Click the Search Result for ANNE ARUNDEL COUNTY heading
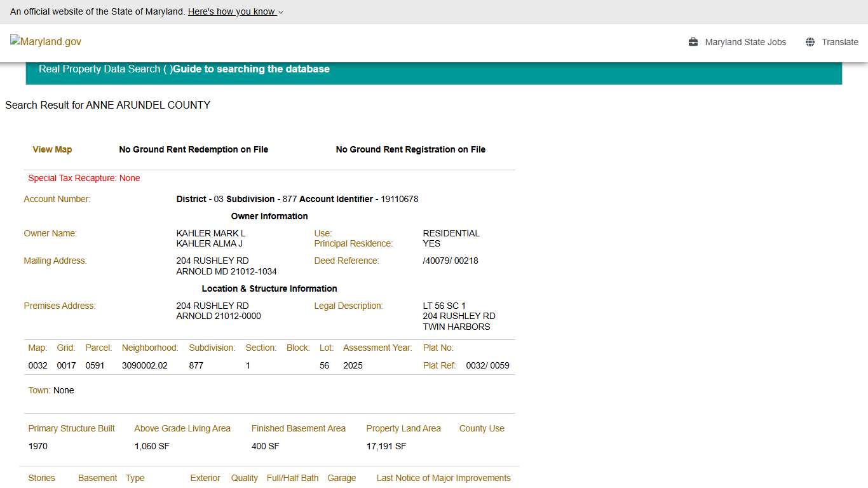This screenshot has height=488, width=868. [107, 105]
